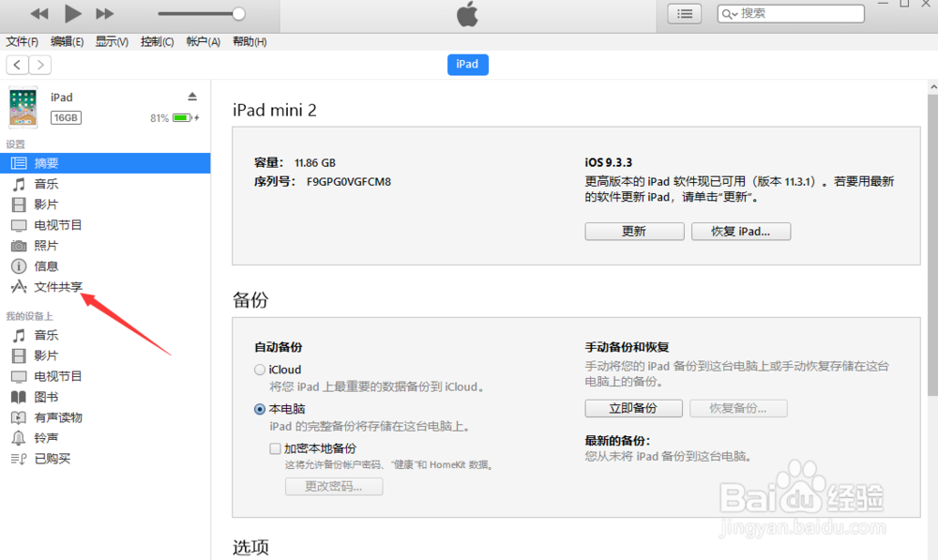Screen dimensions: 938x560
Task: Enable the 加密本地备份 checkbox
Action: pos(275,448)
